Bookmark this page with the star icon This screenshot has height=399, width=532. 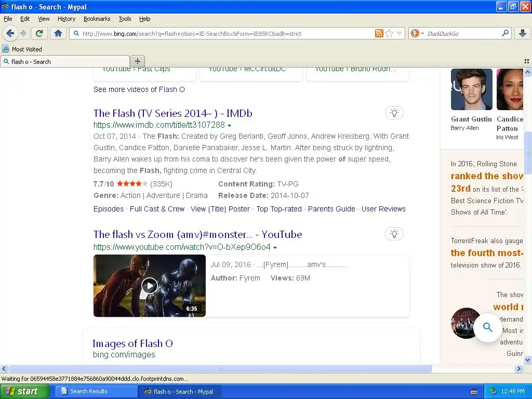pyautogui.click(x=389, y=33)
